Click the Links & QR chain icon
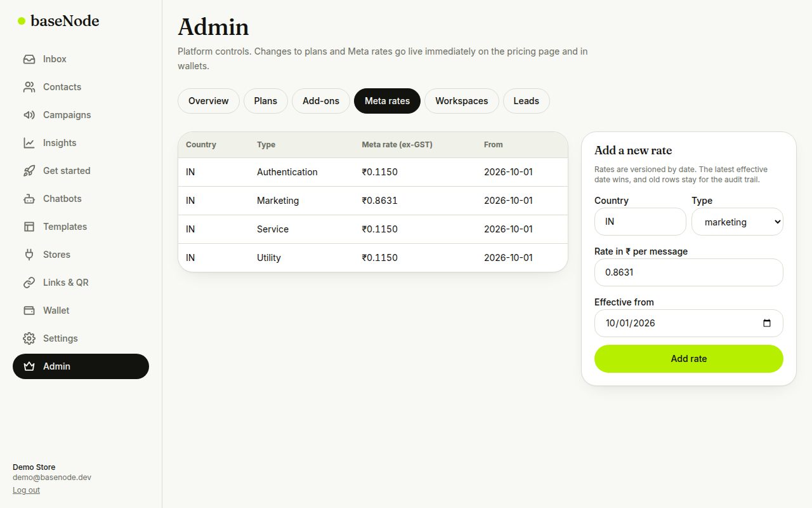 pos(29,283)
